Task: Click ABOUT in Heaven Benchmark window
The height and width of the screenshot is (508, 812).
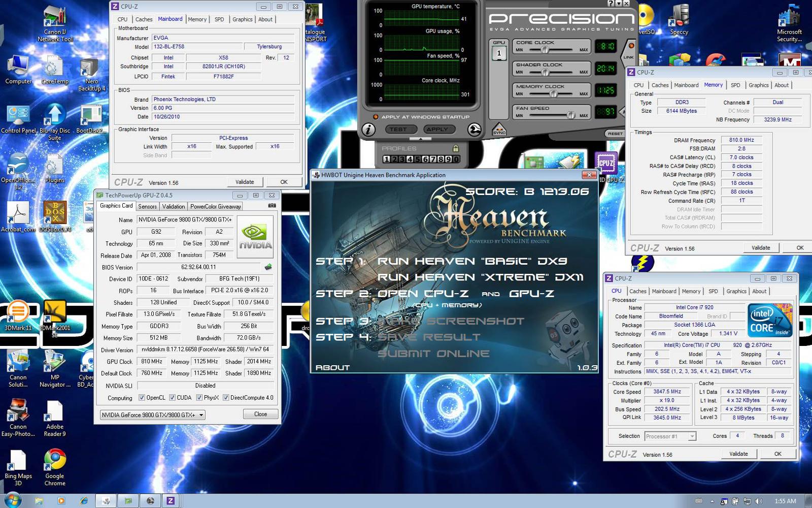Action: coord(333,367)
